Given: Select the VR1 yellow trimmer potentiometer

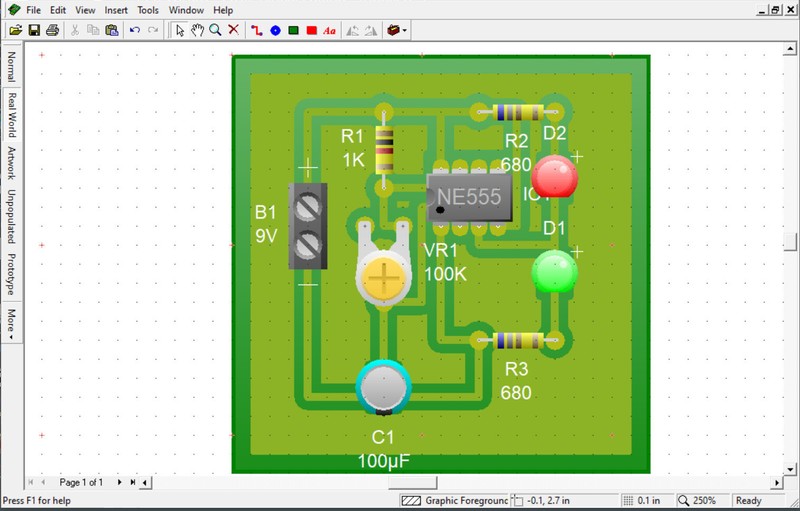Looking at the screenshot, I should point(384,265).
